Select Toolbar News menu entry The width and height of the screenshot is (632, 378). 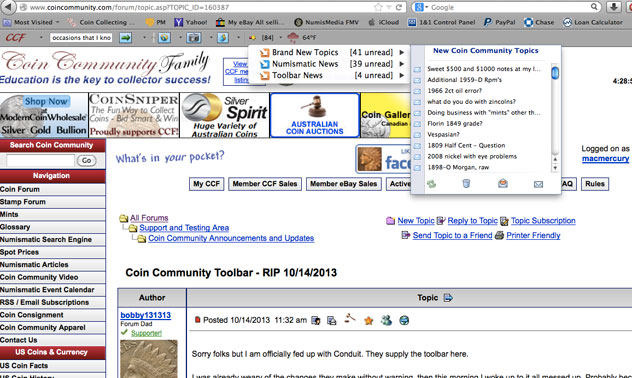(330, 75)
